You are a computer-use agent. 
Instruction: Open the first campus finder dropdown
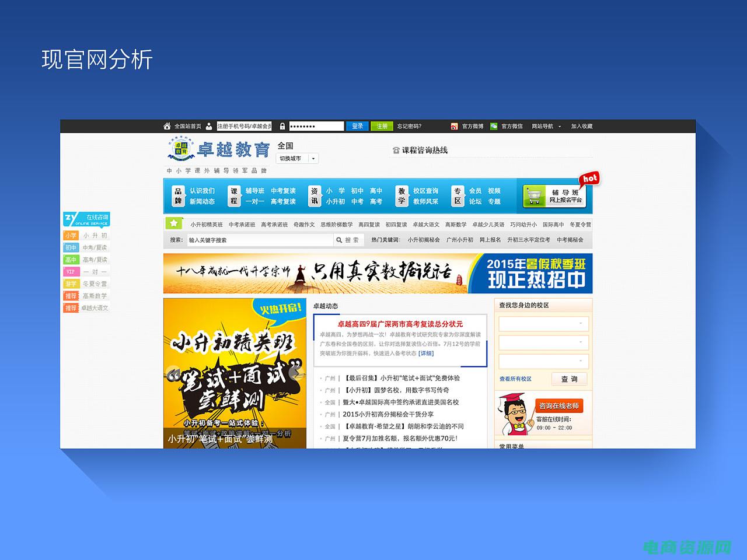pos(544,324)
